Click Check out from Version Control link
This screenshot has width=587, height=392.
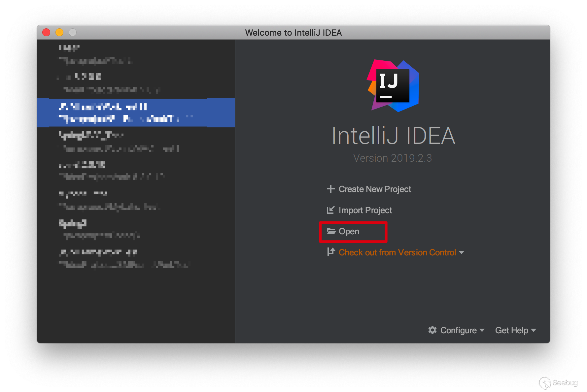pyautogui.click(x=397, y=252)
